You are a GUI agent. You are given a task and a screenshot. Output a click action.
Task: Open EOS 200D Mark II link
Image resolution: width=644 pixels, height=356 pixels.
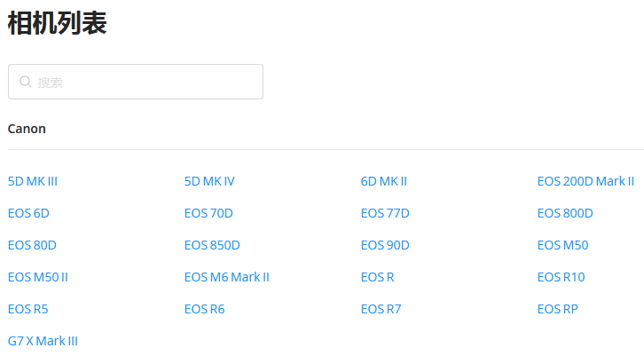[586, 181]
